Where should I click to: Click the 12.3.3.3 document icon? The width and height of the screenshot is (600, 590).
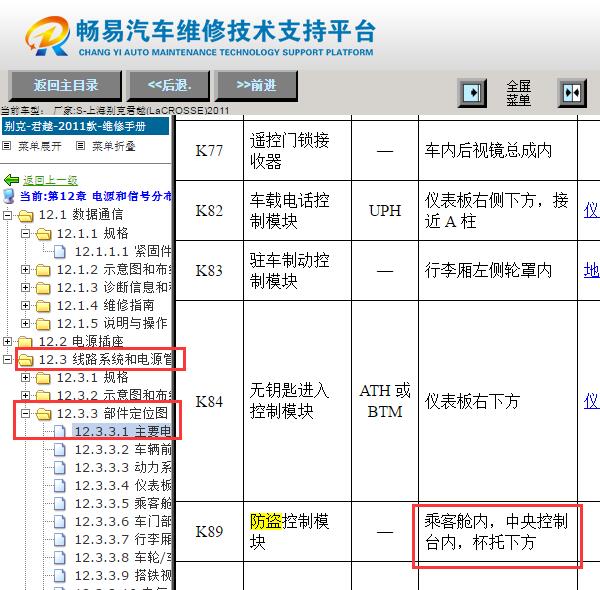(x=59, y=468)
